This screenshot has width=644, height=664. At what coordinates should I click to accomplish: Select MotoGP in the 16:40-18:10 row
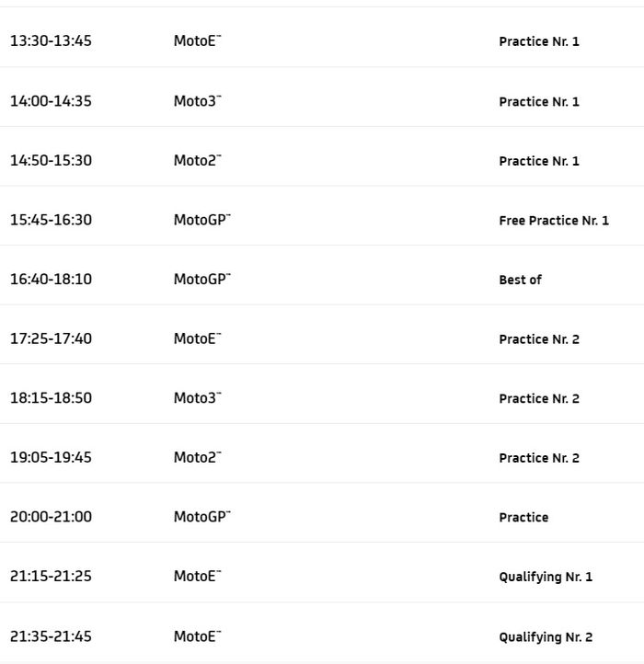(201, 280)
